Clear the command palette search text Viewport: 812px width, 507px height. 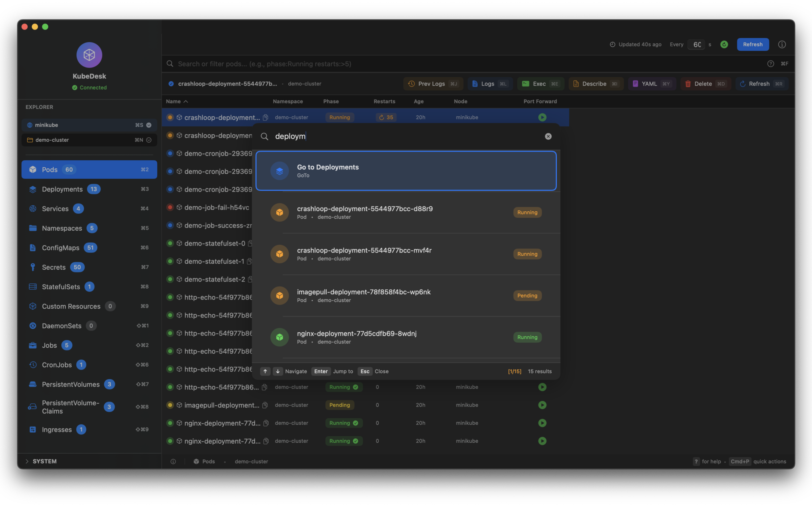[x=548, y=136]
